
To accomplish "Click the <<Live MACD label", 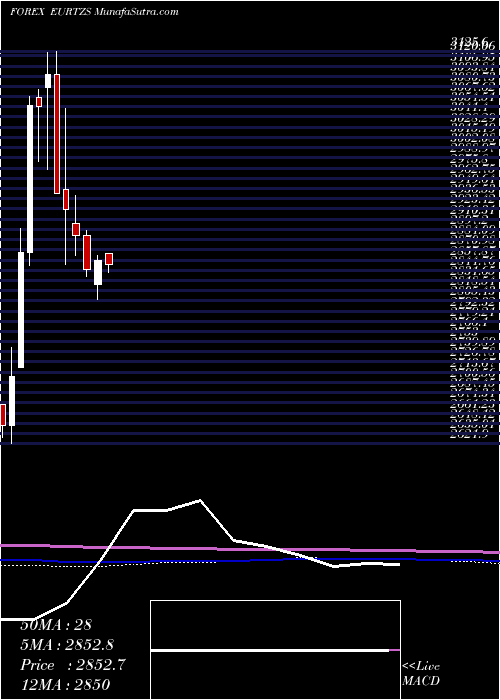I will coord(421,674).
